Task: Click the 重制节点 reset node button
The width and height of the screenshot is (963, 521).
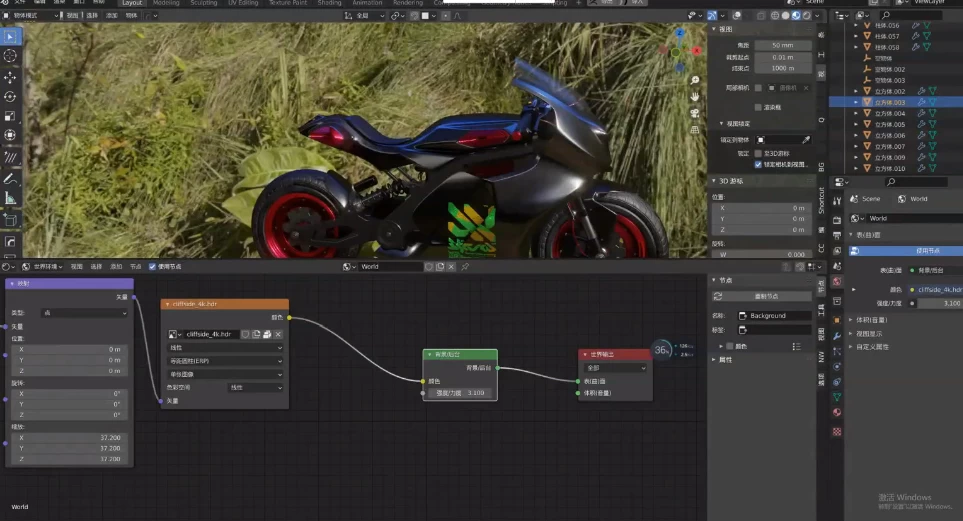Action: (766, 296)
